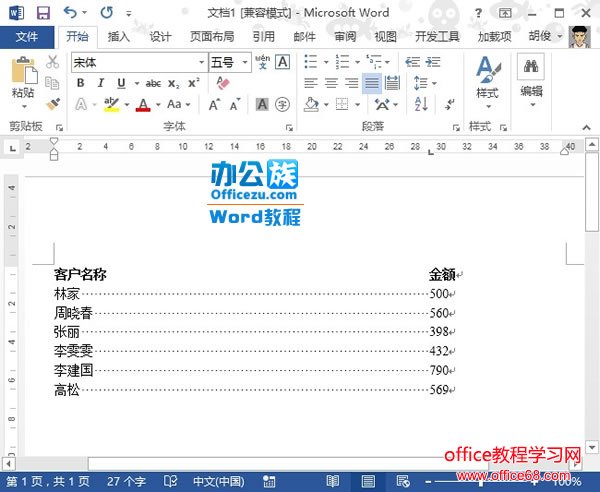600x492 pixels.
Task: Increase the paragraph indent
Action: pos(433,62)
